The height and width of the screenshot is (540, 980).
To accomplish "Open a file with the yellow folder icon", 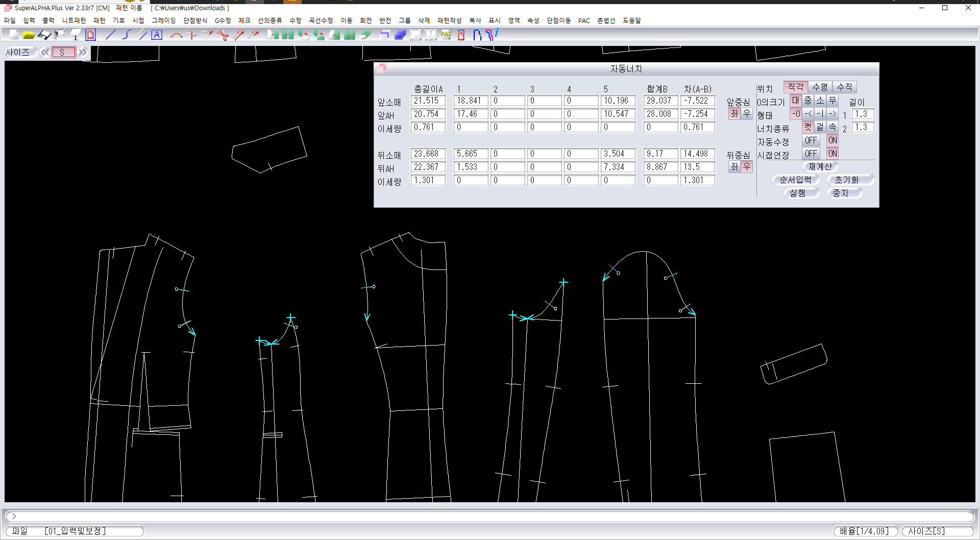I will 29,35.
